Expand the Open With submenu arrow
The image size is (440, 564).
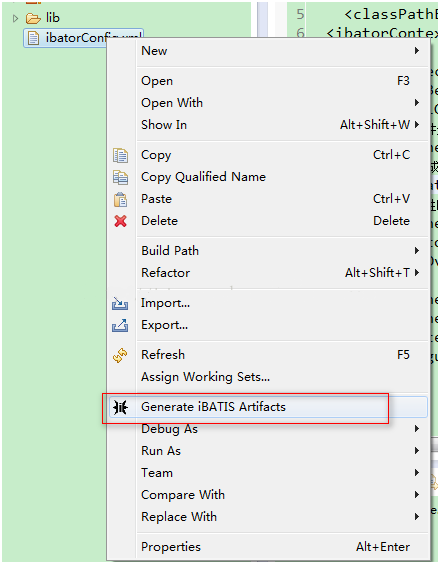417,103
